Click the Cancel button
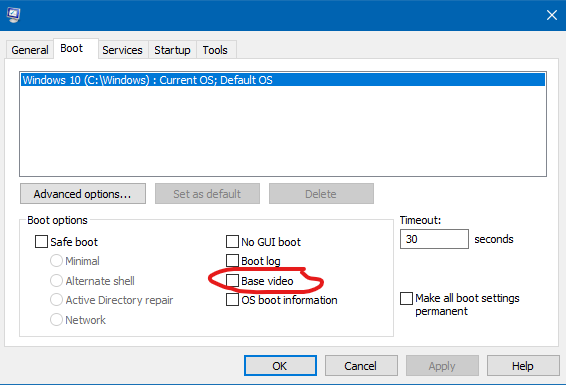This screenshot has height=385, width=566. (361, 366)
